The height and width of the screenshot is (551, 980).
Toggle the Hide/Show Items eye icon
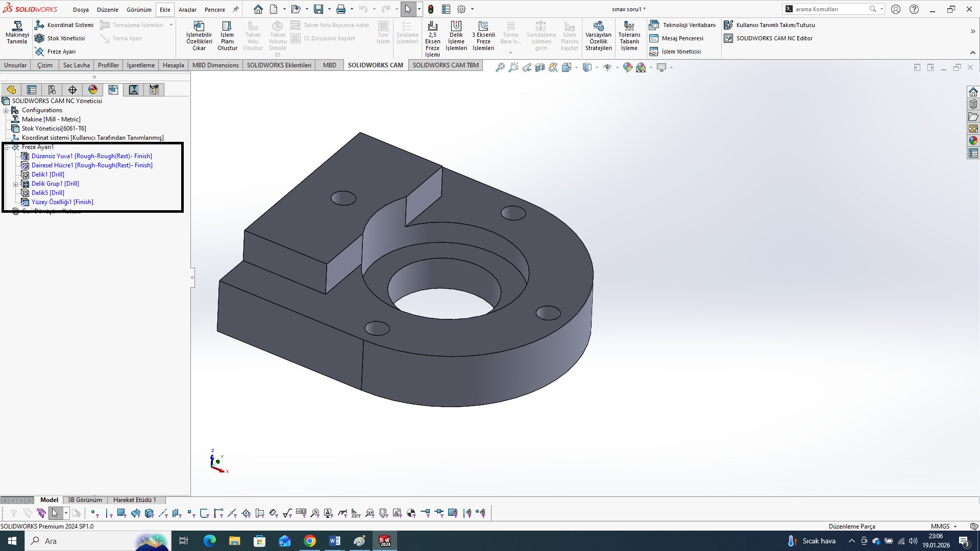[x=607, y=67]
